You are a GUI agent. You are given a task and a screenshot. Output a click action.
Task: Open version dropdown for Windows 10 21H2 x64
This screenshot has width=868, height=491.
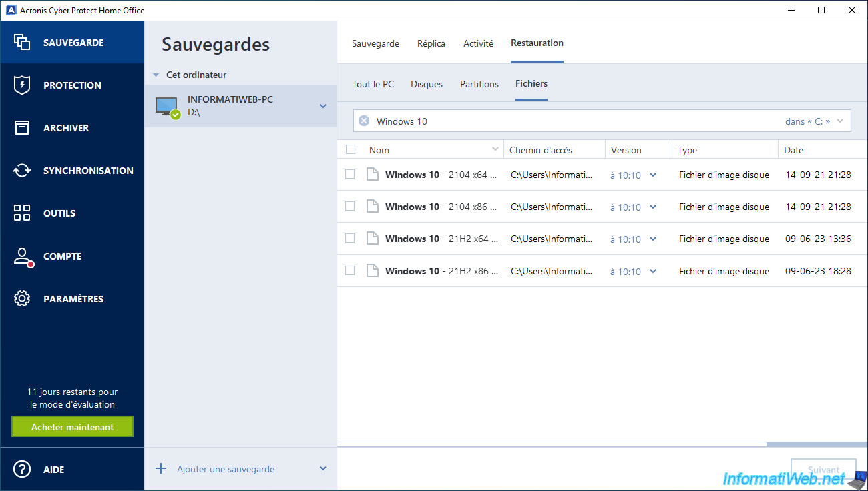(653, 239)
